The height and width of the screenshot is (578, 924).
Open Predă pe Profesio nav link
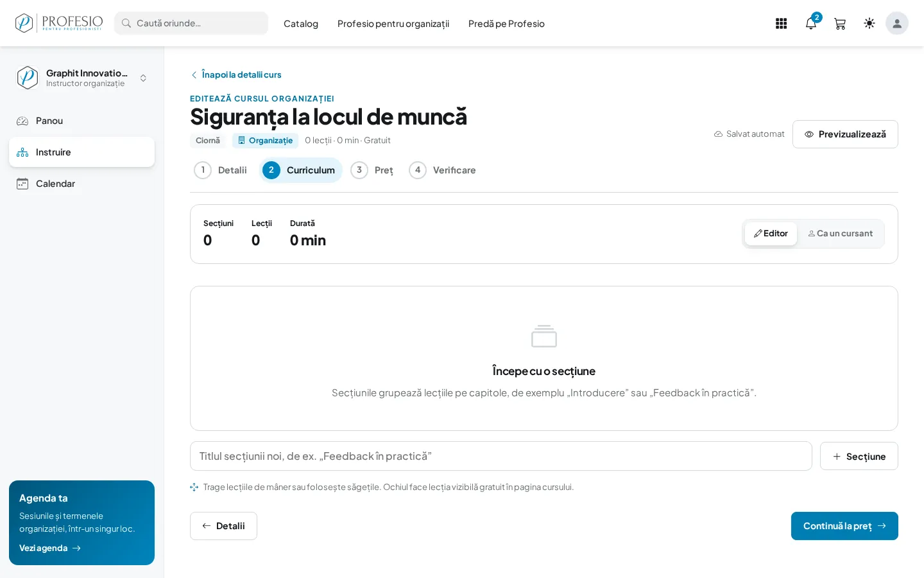point(506,24)
